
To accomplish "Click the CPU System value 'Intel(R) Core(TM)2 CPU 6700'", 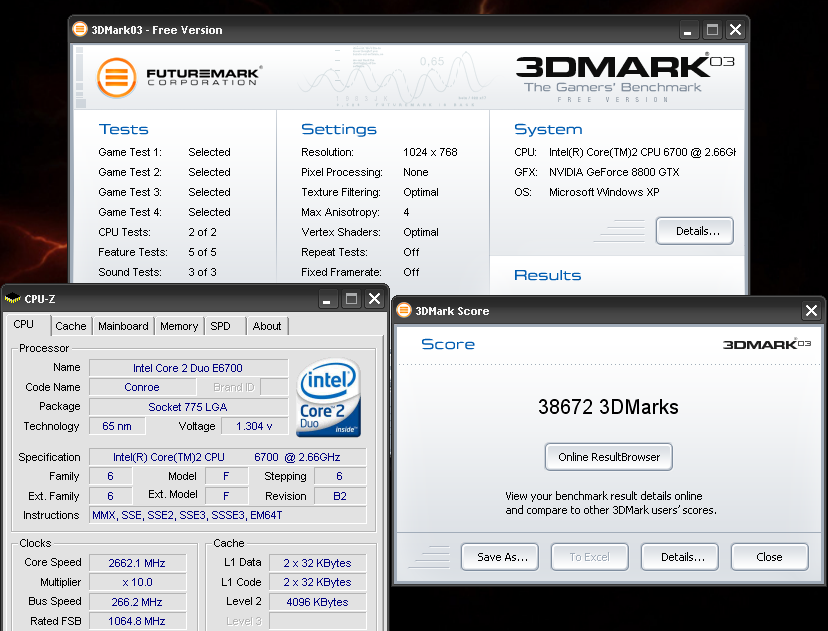I will click(642, 152).
